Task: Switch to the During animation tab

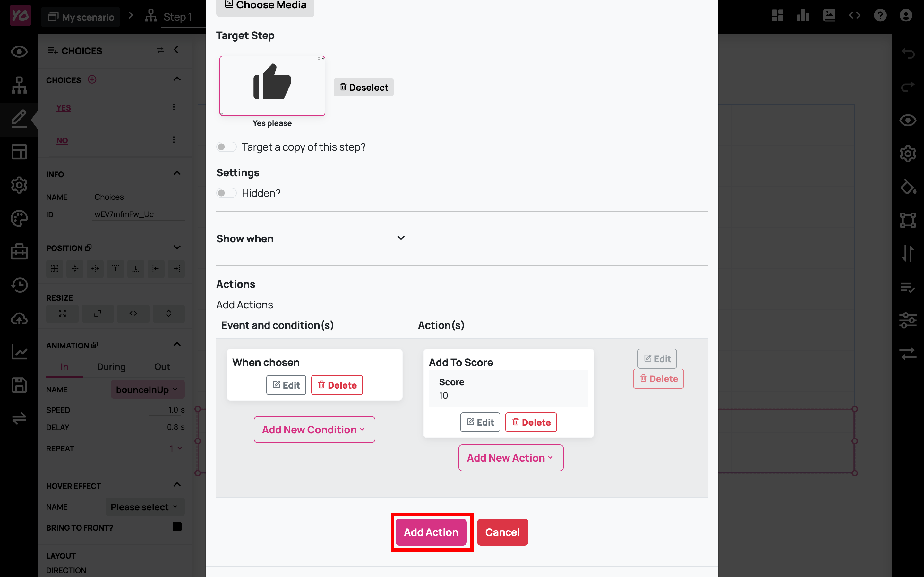Action: [x=111, y=367]
